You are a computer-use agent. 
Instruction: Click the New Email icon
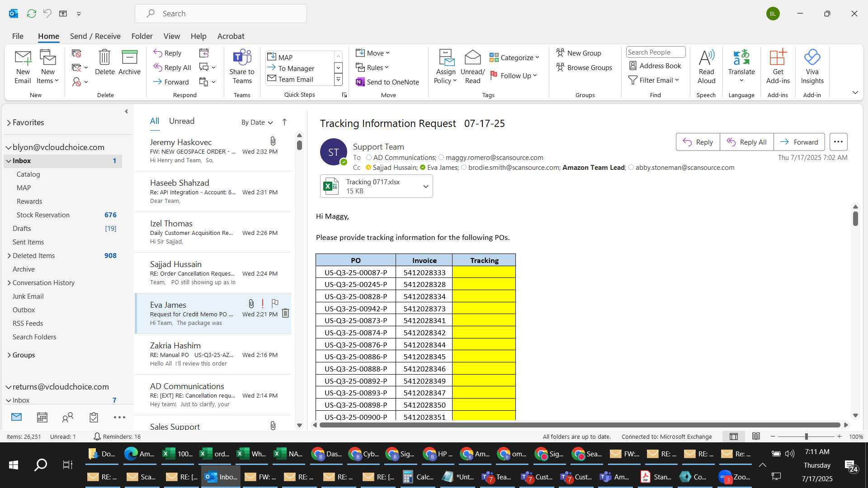23,67
